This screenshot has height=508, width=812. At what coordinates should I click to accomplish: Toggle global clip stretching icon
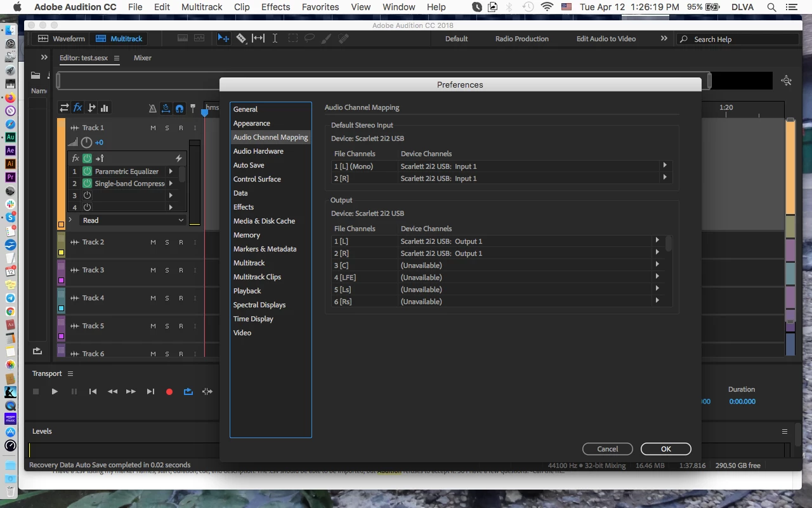[166, 109]
